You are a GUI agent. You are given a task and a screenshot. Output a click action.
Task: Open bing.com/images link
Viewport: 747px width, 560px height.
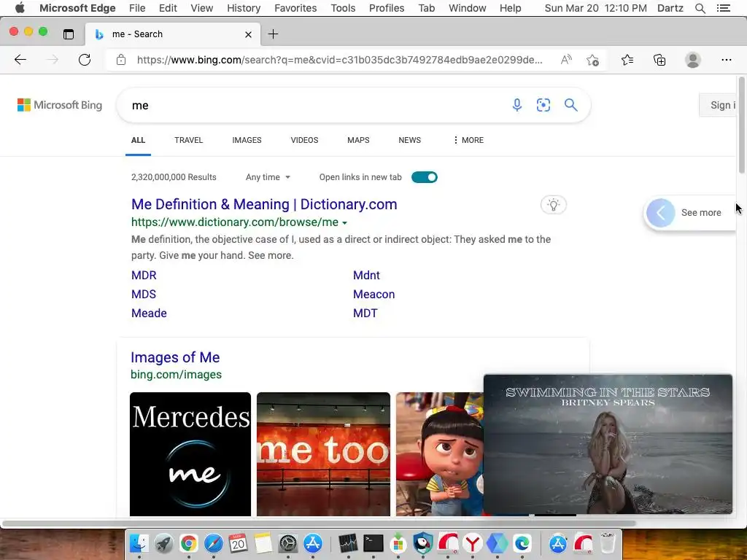[x=177, y=374]
